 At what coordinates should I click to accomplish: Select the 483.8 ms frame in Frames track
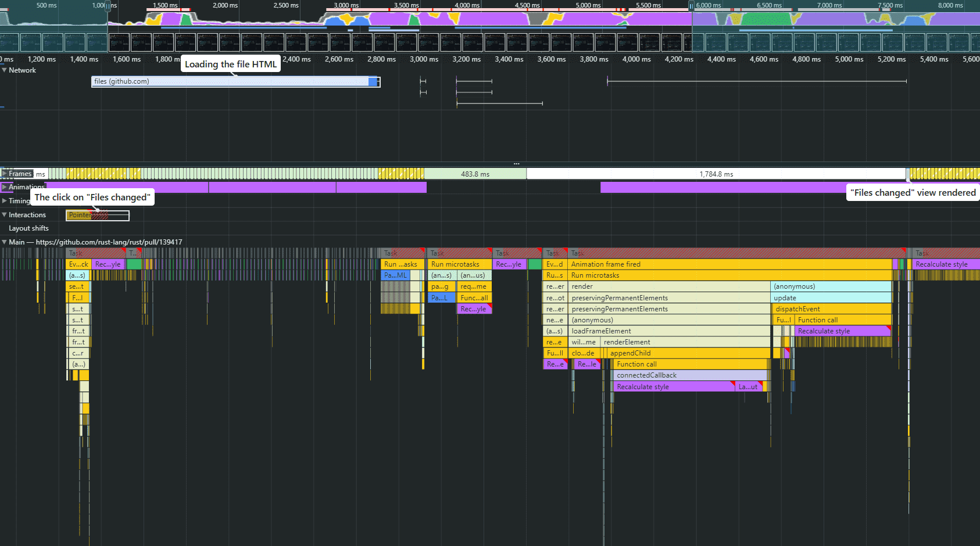point(475,173)
